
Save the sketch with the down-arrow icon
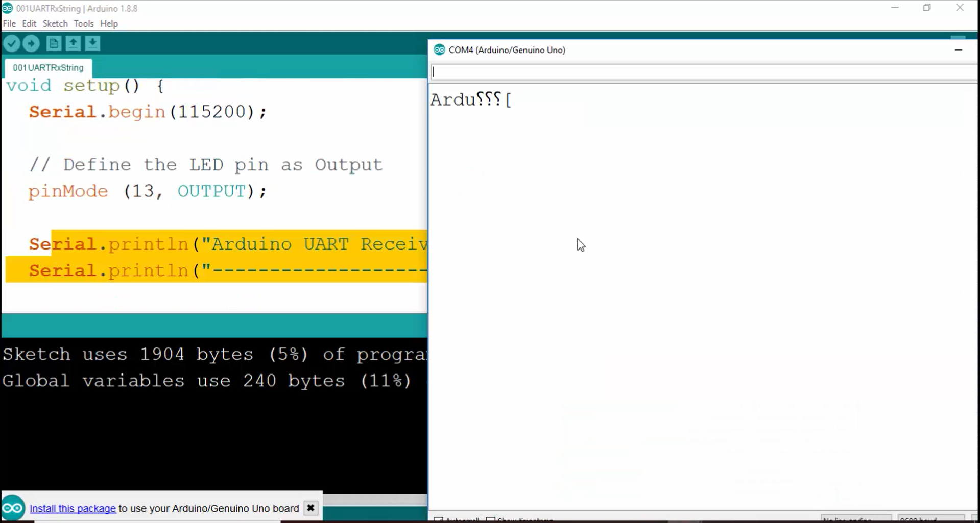coord(92,44)
